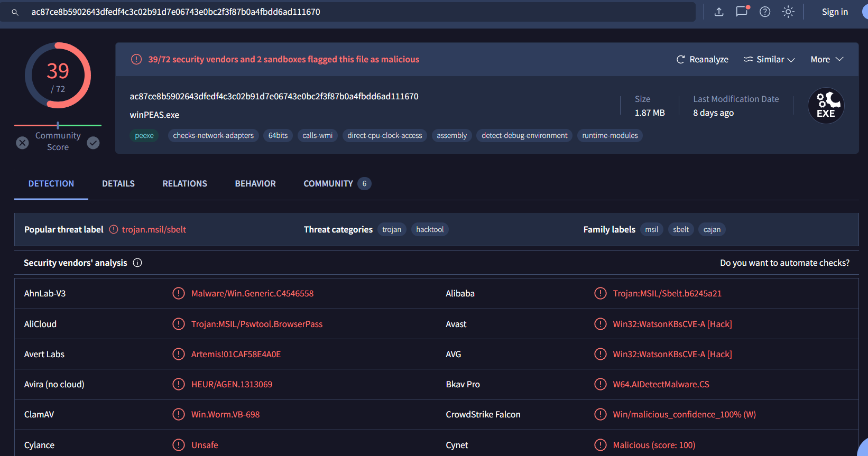This screenshot has width=868, height=456.
Task: Click the Reanalyze button
Action: click(702, 59)
